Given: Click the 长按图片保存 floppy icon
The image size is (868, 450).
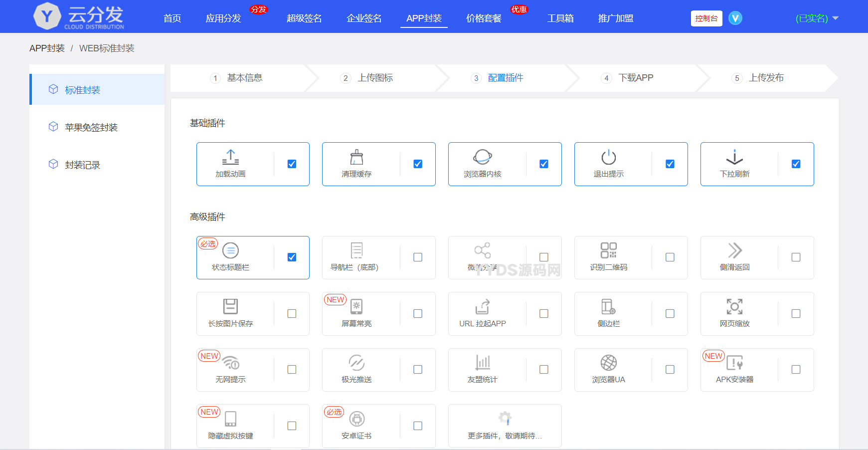Looking at the screenshot, I should pos(230,306).
